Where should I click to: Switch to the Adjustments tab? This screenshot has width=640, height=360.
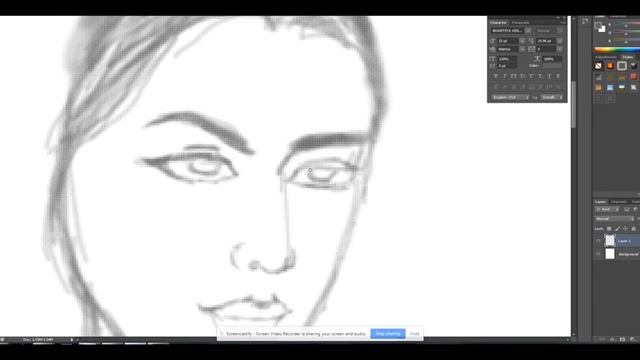pyautogui.click(x=606, y=57)
